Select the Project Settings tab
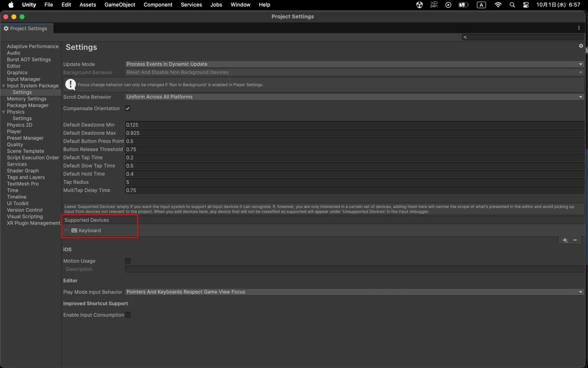 tap(27, 28)
